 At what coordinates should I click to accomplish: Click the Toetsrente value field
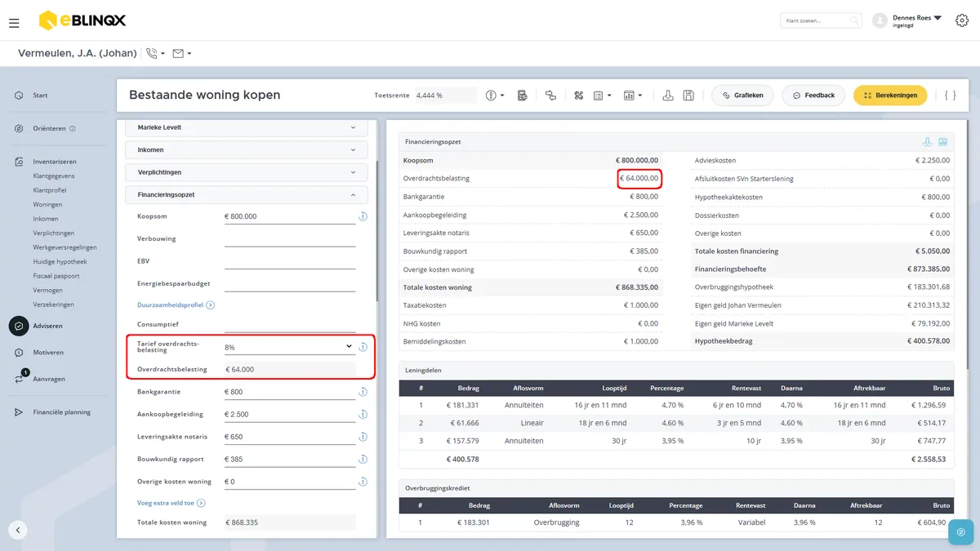445,96
